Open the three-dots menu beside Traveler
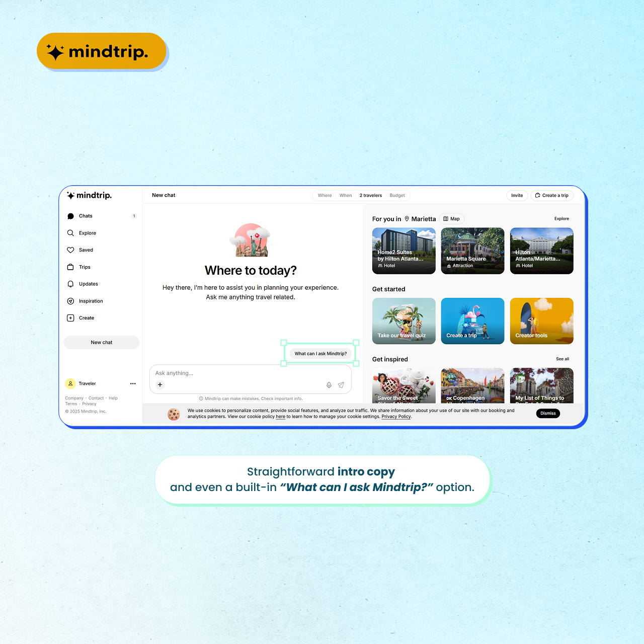The height and width of the screenshot is (644, 644). pyautogui.click(x=133, y=383)
